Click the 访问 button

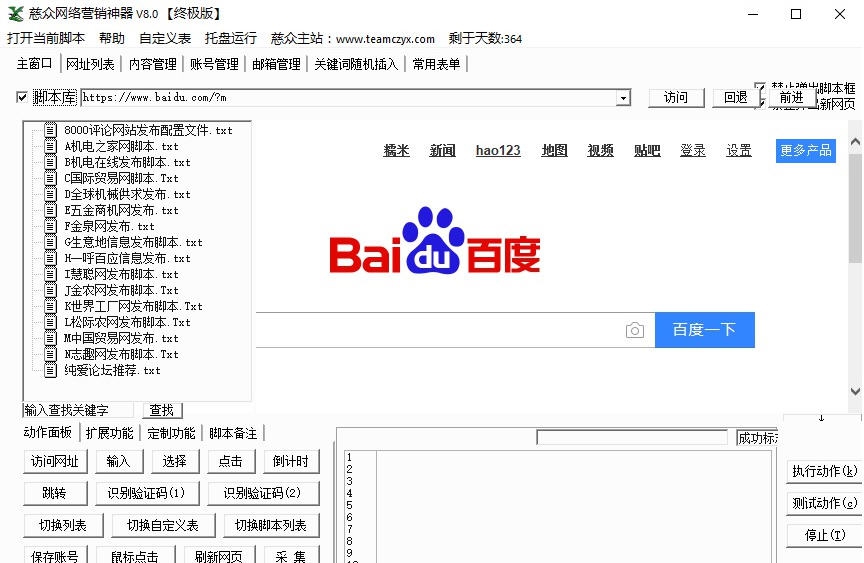tap(676, 98)
